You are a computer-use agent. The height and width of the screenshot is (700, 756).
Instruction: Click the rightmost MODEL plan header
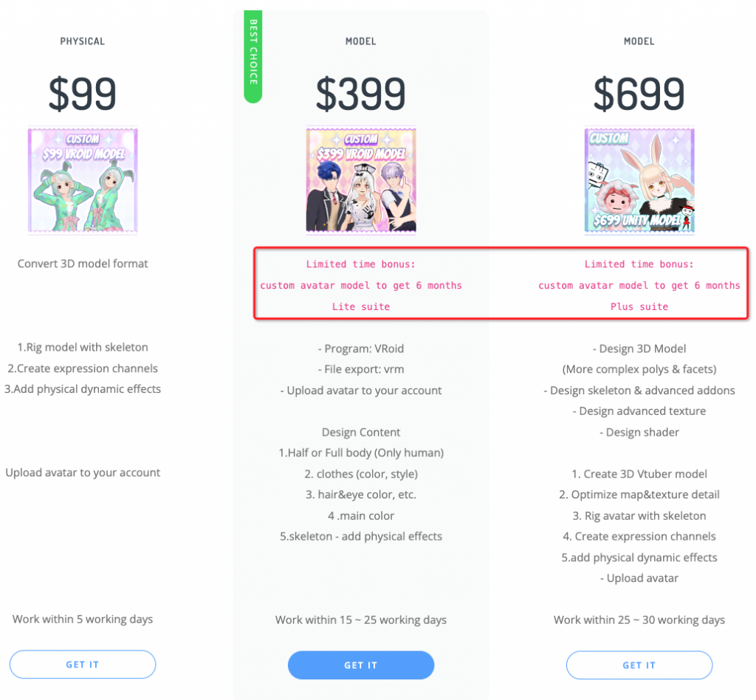pyautogui.click(x=639, y=41)
